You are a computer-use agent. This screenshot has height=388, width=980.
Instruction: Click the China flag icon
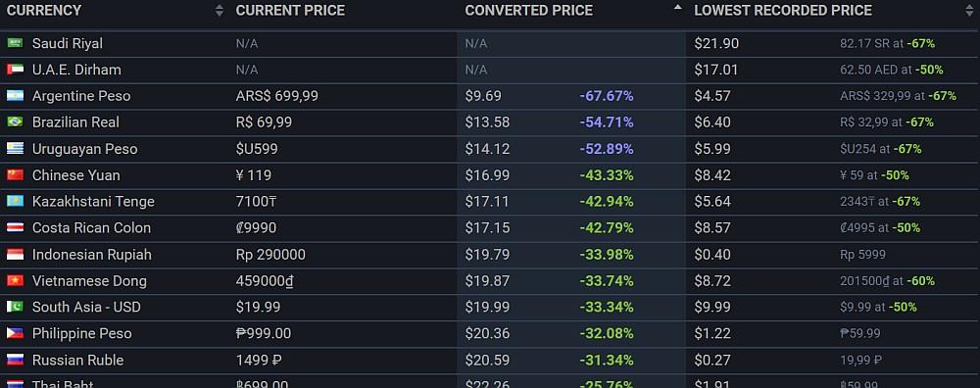click(15, 175)
